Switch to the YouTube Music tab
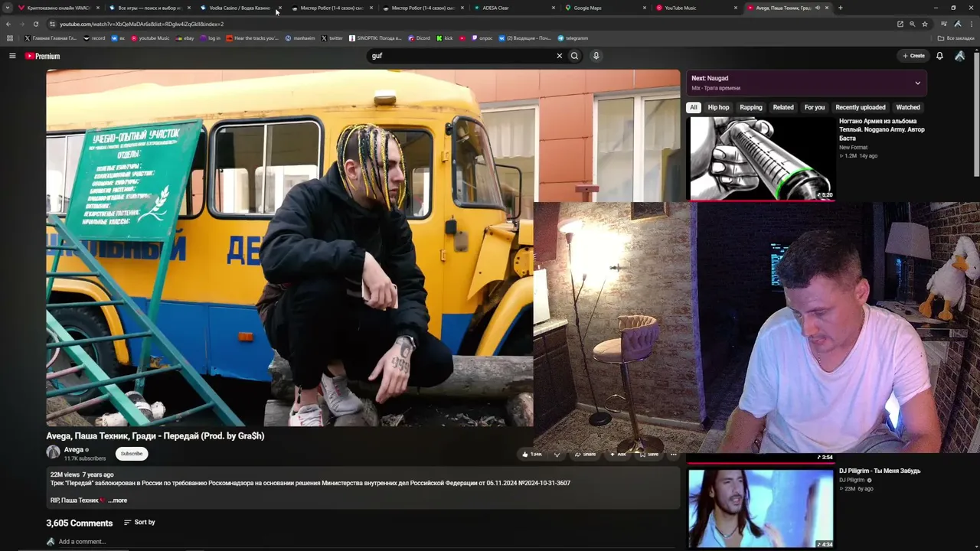The height and width of the screenshot is (551, 980). pyautogui.click(x=695, y=8)
